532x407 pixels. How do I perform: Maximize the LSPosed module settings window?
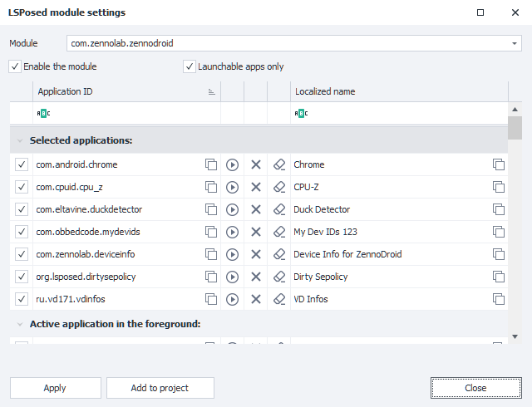pos(480,12)
